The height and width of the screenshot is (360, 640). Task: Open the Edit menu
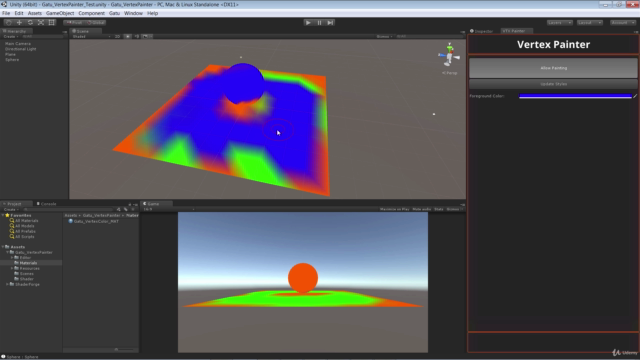click(19, 13)
